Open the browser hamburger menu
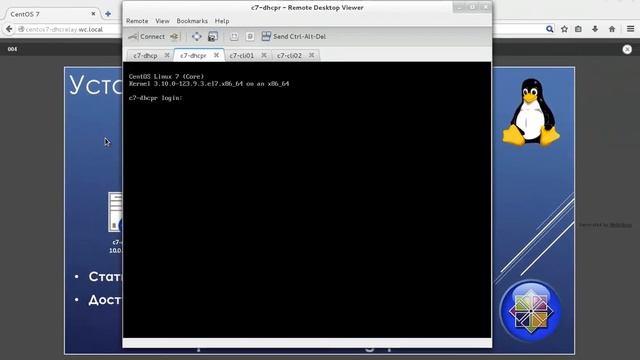 [x=630, y=29]
